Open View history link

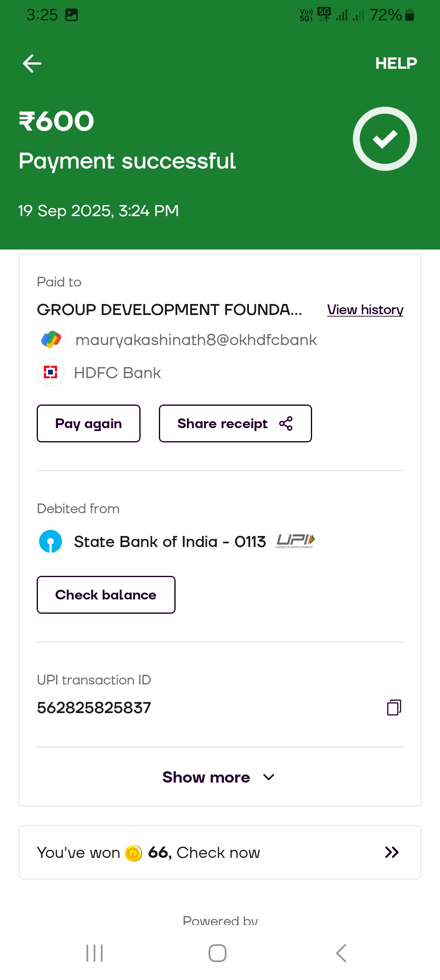365,310
